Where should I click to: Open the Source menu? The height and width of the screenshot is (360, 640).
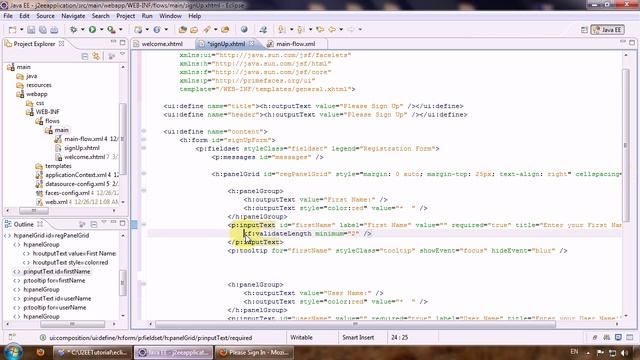45,16
